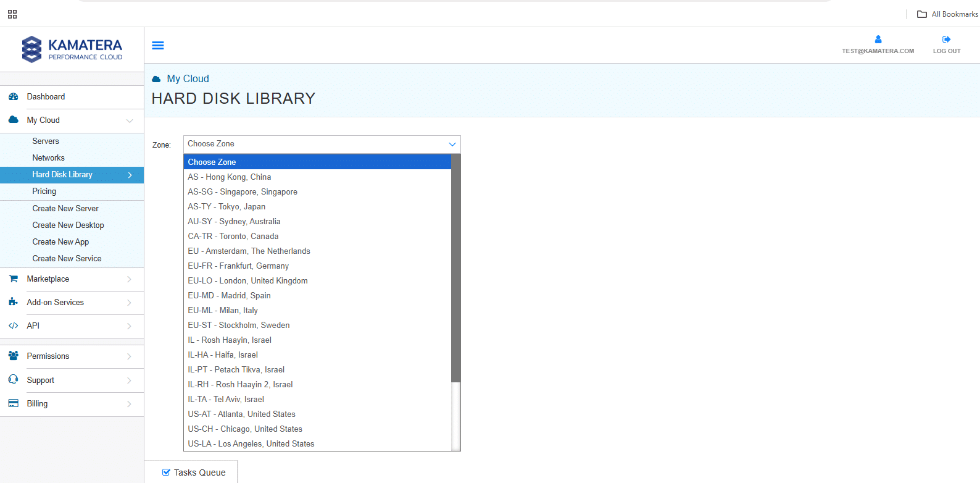The image size is (980, 483).
Task: Select AS - Hong Kong, China
Action: (x=317, y=177)
